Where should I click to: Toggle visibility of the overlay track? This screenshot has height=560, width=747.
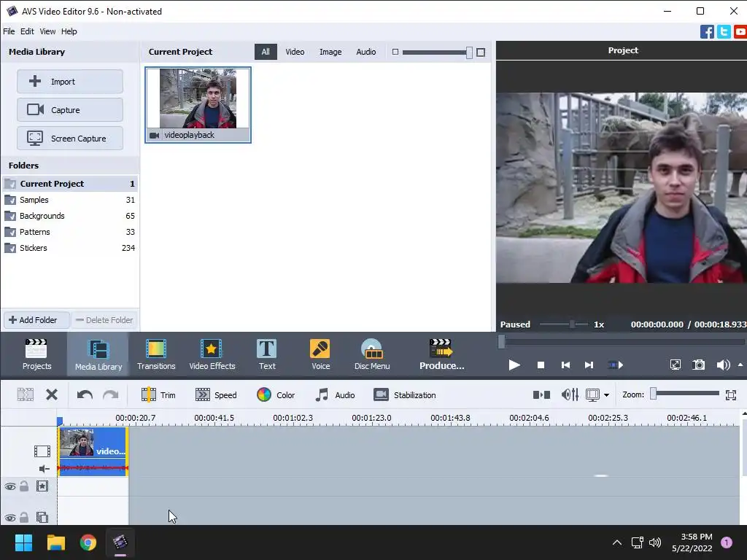point(10,518)
